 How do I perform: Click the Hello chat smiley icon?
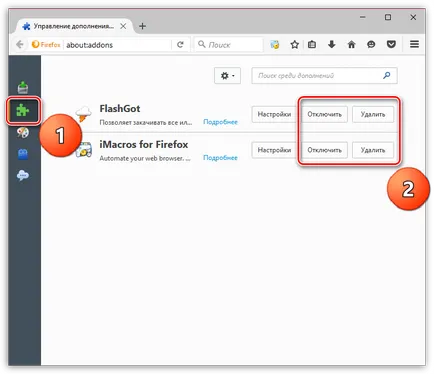tap(371, 44)
